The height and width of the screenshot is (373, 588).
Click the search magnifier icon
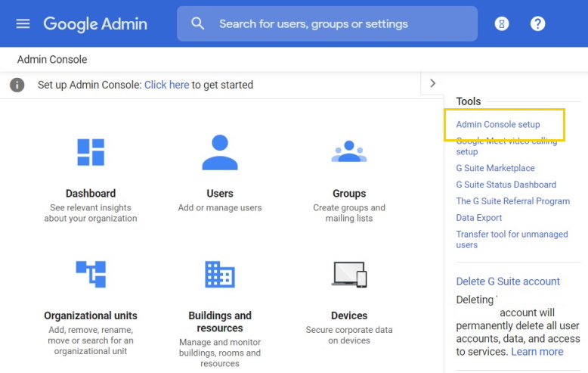coord(197,23)
